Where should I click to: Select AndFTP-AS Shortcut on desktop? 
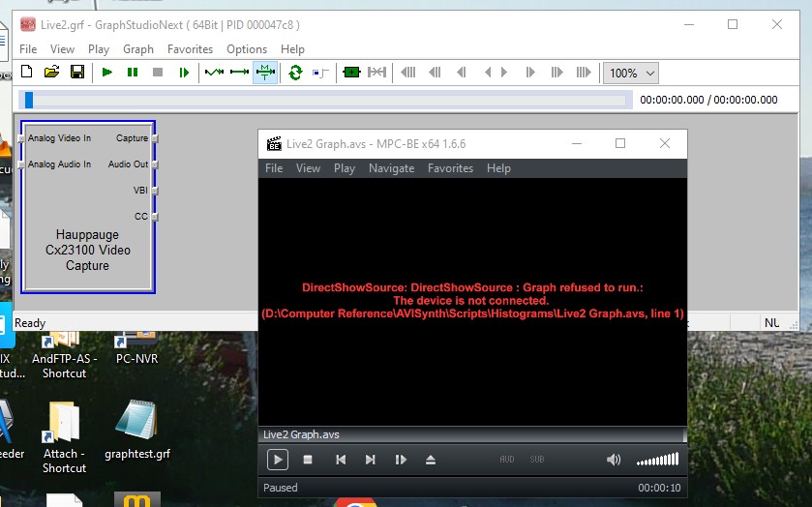[64, 356]
